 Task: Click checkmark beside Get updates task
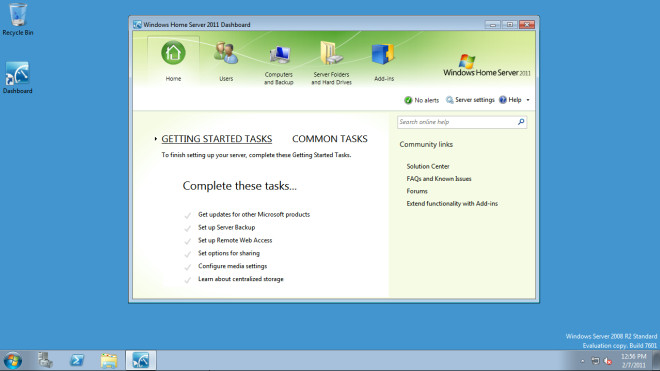click(x=188, y=215)
